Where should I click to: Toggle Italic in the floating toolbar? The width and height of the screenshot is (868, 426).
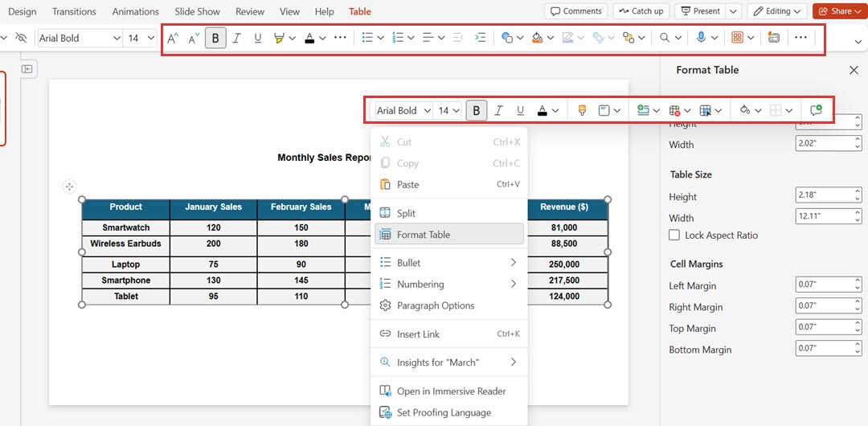498,111
